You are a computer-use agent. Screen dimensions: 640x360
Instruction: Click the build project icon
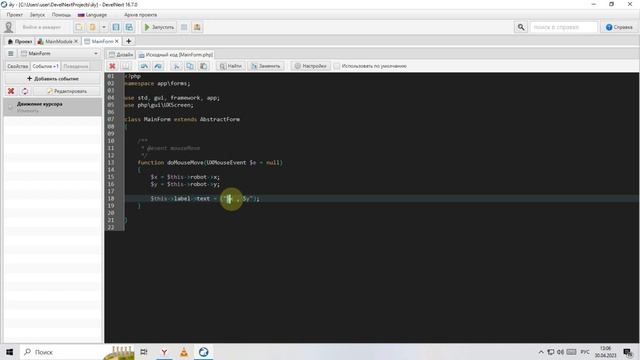197,27
